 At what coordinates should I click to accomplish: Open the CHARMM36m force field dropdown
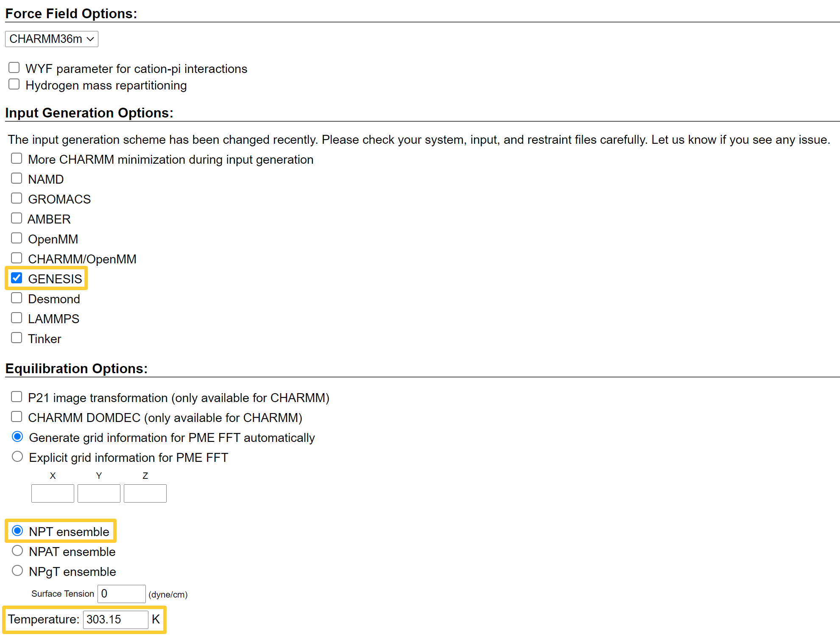pyautogui.click(x=52, y=39)
